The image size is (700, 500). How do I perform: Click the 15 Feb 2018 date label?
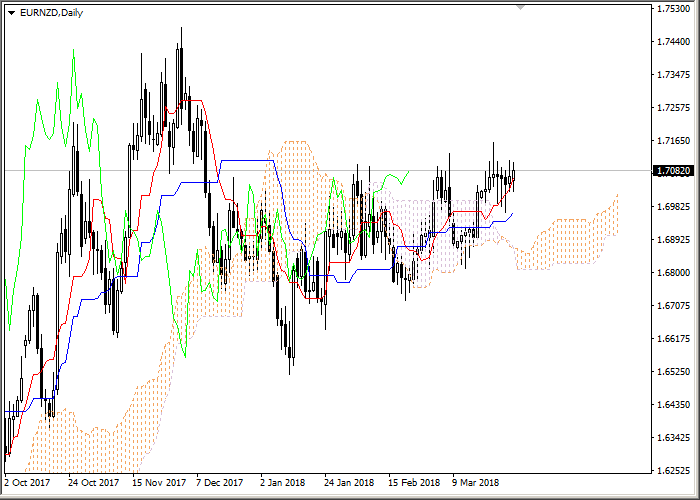click(x=414, y=483)
